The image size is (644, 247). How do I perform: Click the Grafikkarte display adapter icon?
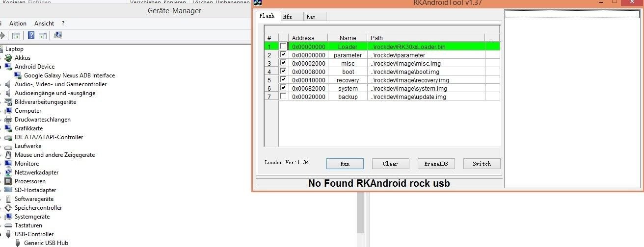coord(9,128)
